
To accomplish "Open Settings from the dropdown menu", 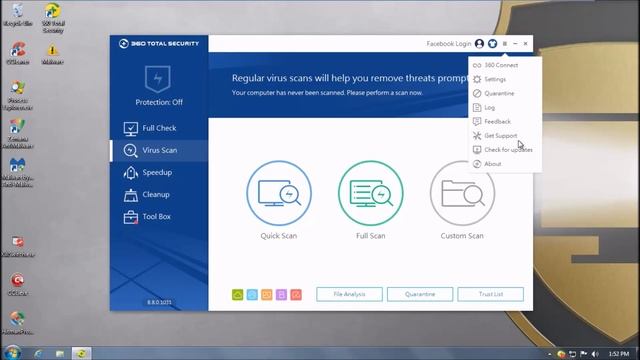I will click(505, 79).
